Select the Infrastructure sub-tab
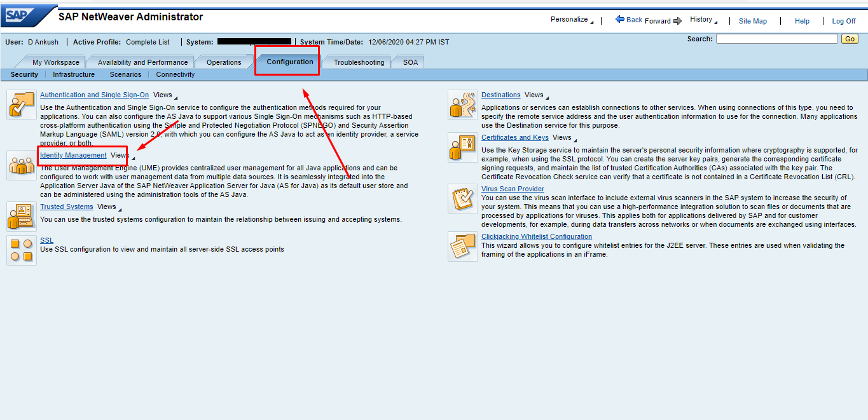 point(74,74)
